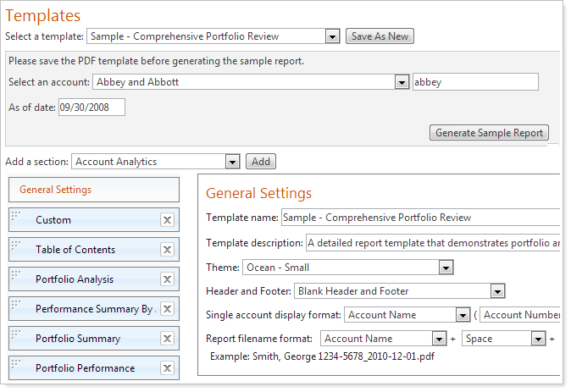The image size is (571, 392).
Task: Expand the Select an account dropdown
Action: click(402, 82)
